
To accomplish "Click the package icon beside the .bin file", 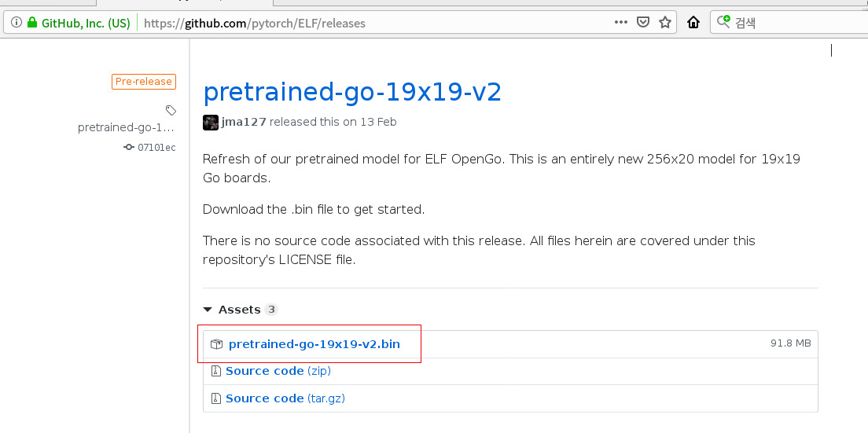I will (216, 344).
